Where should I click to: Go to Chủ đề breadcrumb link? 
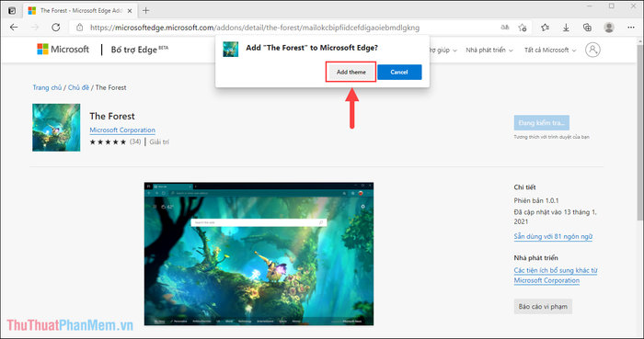click(78, 87)
